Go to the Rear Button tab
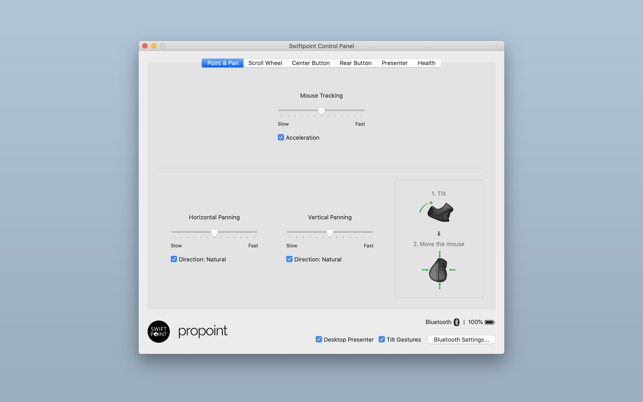This screenshot has height=402, width=643. coord(355,63)
